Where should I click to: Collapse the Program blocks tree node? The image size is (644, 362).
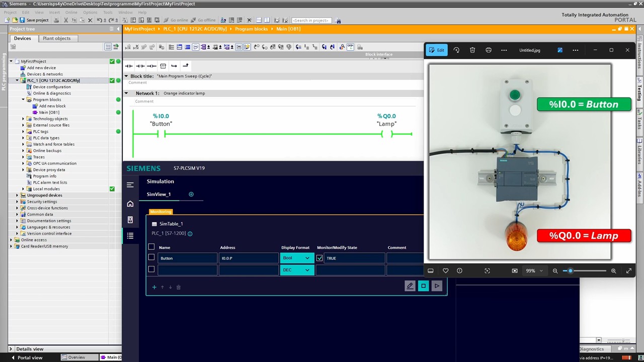pos(23,100)
